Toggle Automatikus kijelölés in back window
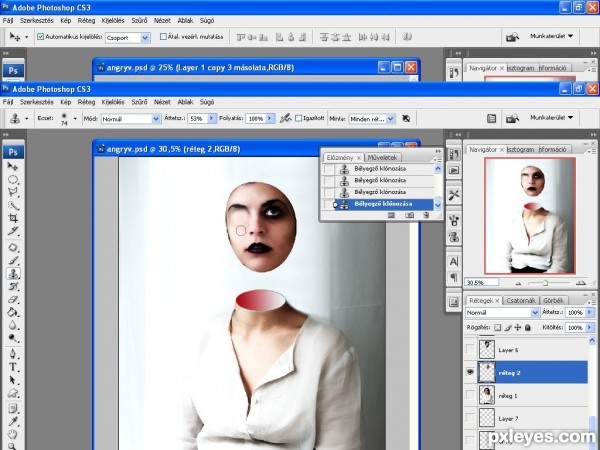This screenshot has width=600, height=450. coord(41,37)
